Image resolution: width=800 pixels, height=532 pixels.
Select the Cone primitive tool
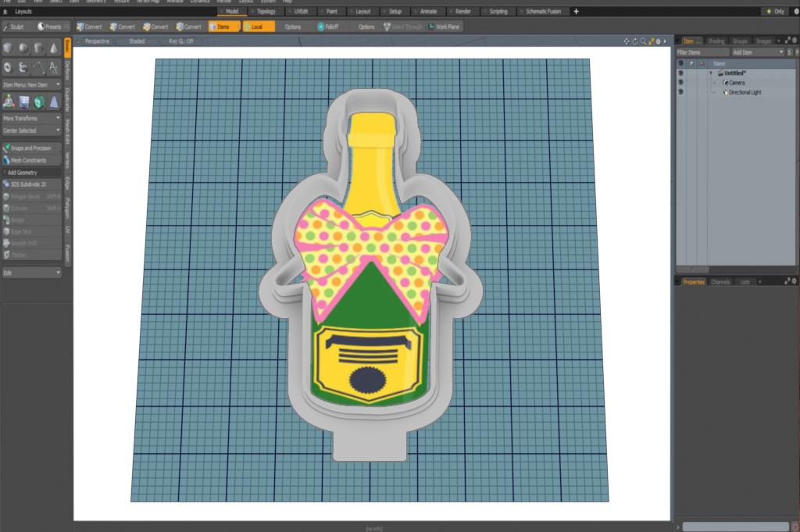pyautogui.click(x=53, y=48)
